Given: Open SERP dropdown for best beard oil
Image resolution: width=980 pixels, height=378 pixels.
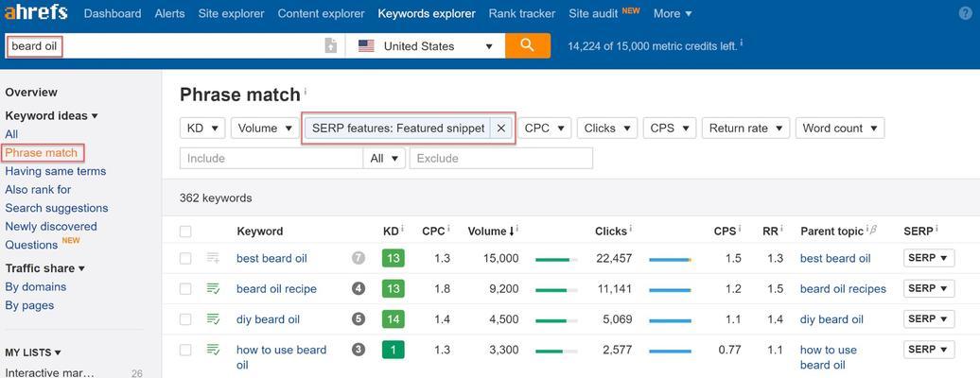Looking at the screenshot, I should [x=929, y=257].
